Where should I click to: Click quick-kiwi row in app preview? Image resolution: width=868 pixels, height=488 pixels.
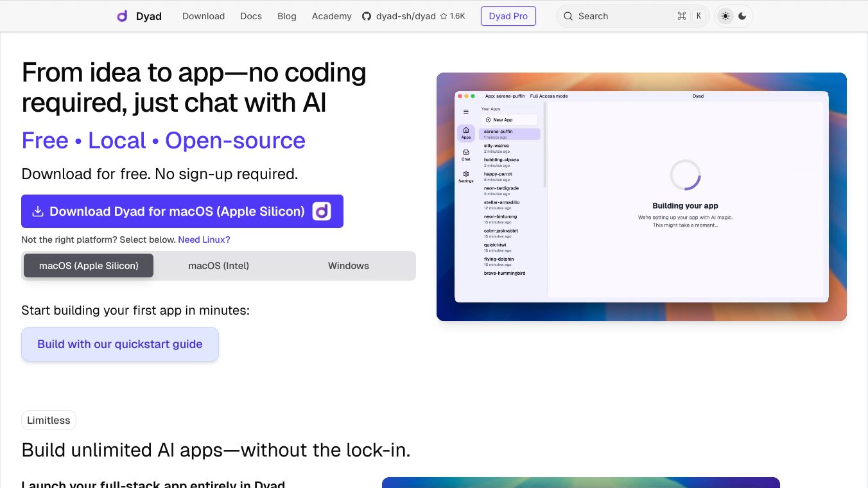pyautogui.click(x=510, y=247)
